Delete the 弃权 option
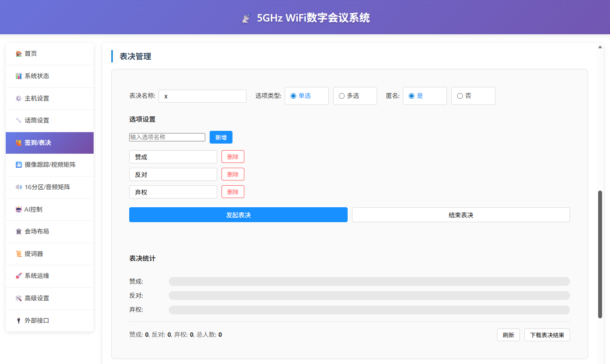The width and height of the screenshot is (610, 364). coord(233,192)
